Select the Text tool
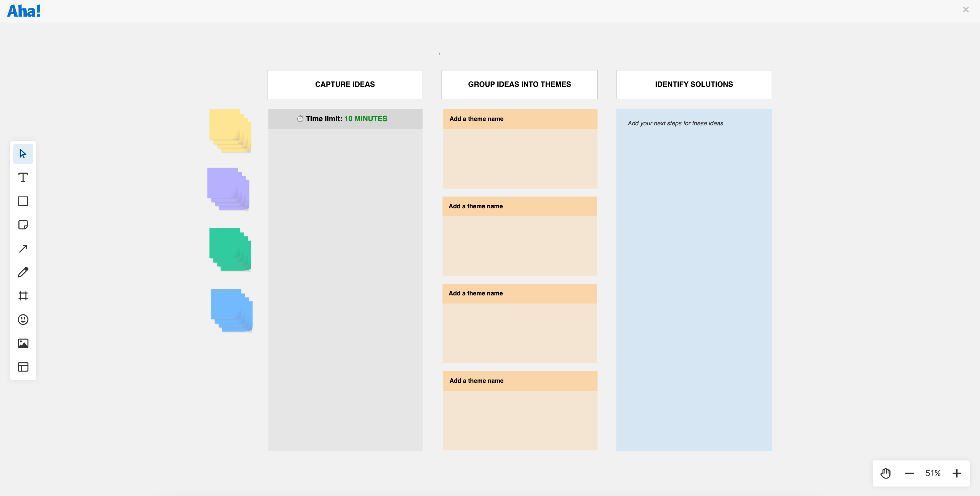This screenshot has width=980, height=496. (23, 177)
